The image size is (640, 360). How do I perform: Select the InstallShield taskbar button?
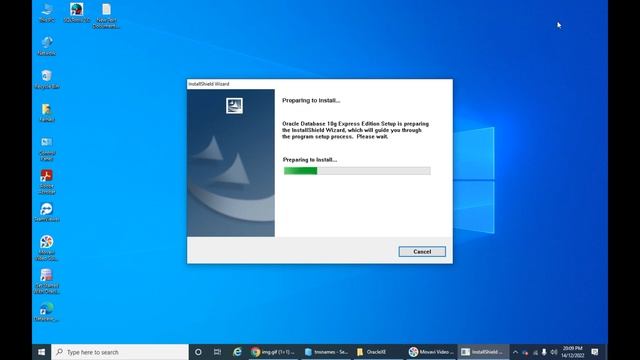(483, 352)
